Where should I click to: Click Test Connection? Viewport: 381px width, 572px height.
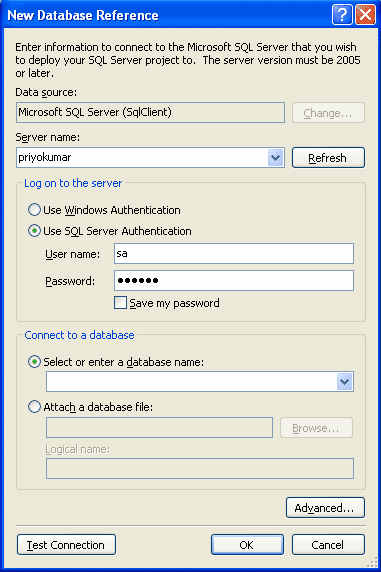point(66,545)
